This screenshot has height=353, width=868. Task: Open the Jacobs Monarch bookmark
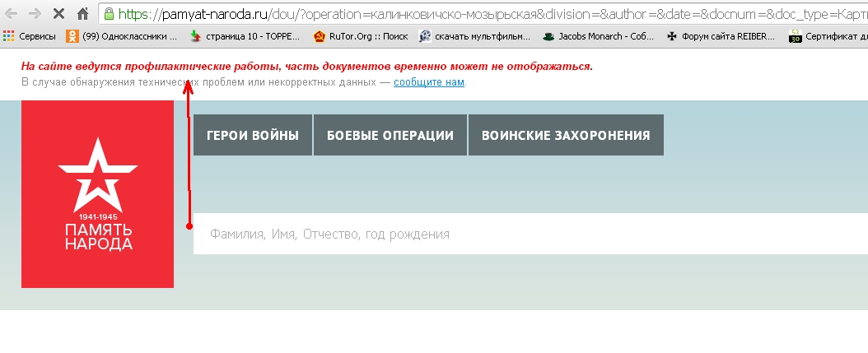pos(598,36)
